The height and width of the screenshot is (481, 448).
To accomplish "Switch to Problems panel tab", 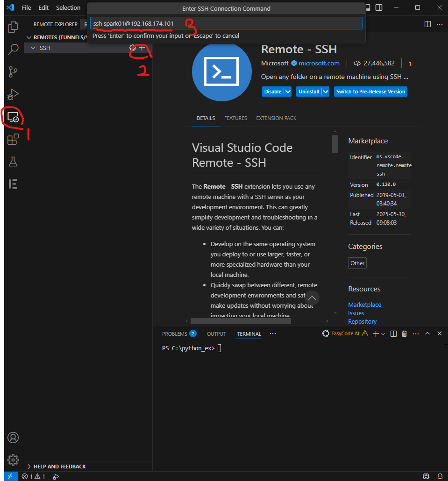I will pyautogui.click(x=179, y=334).
